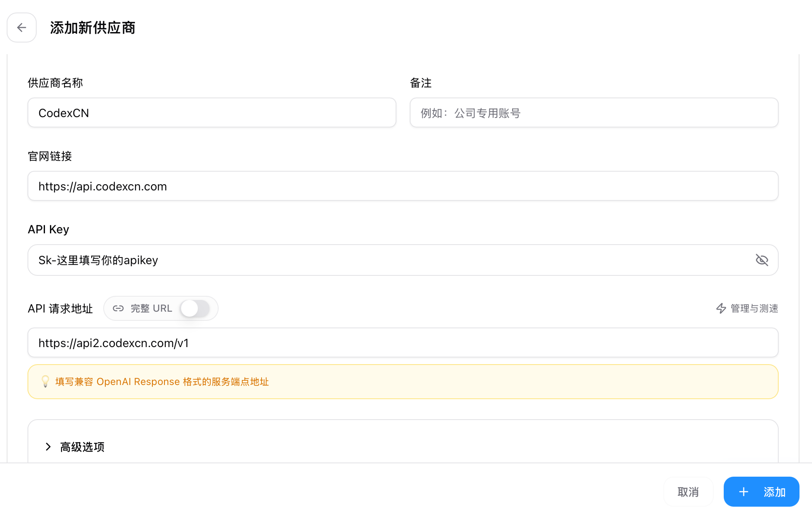This screenshot has width=812, height=515.
Task: Click the OpenAI Response format hint text
Action: click(162, 382)
